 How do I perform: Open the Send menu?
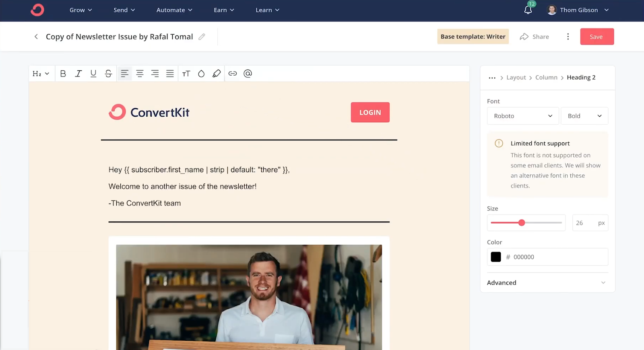124,10
